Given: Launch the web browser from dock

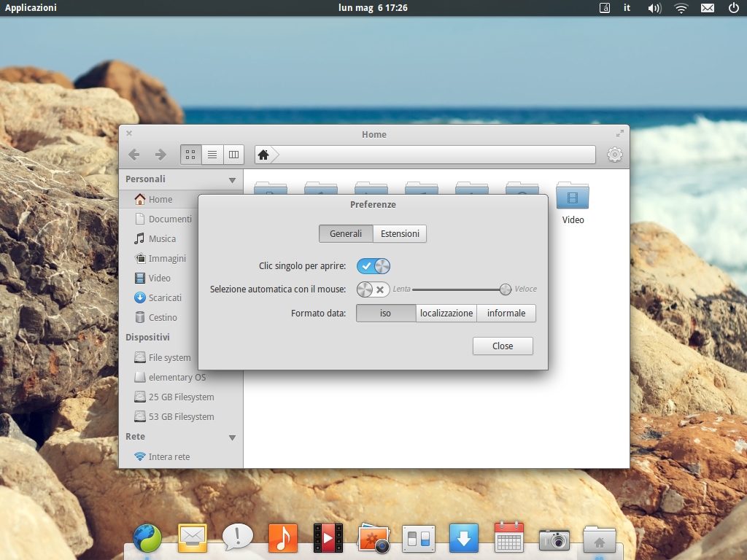Looking at the screenshot, I should pos(147,539).
